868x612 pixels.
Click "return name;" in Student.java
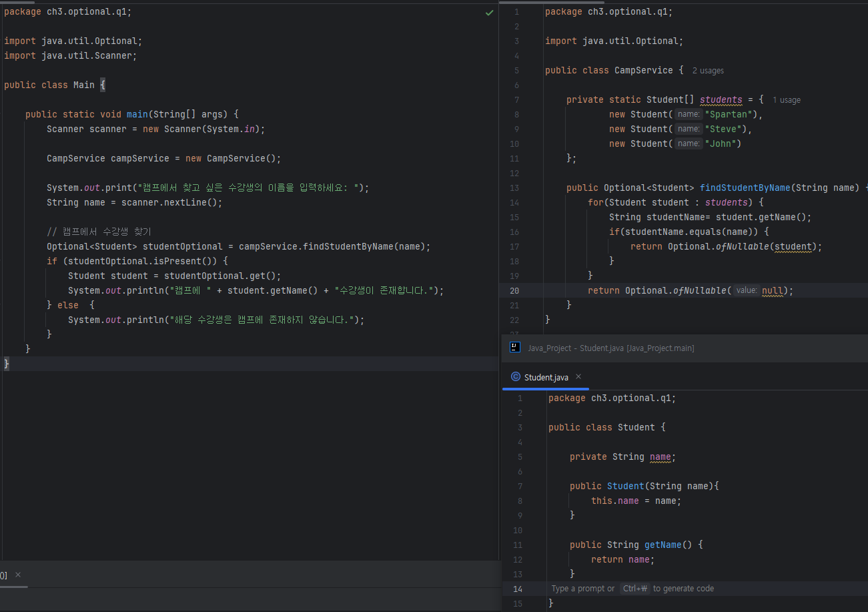point(623,559)
